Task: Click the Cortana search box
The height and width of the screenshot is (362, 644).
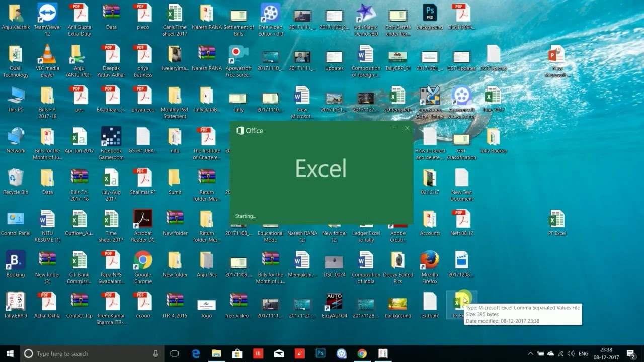Action: point(92,354)
